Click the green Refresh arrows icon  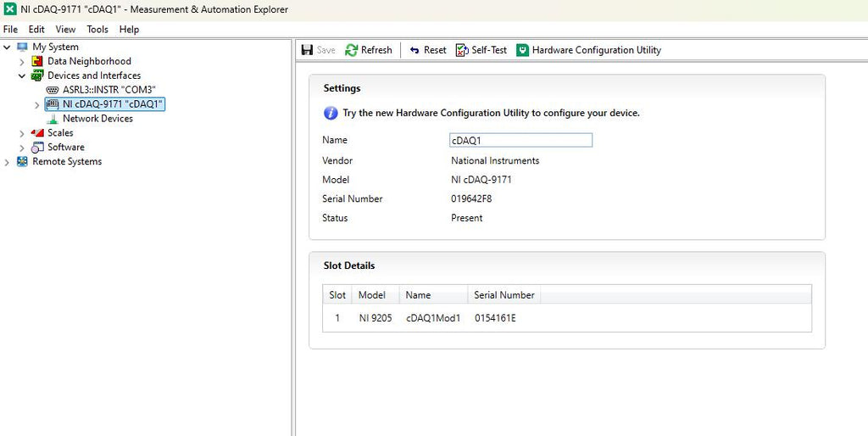pos(352,50)
